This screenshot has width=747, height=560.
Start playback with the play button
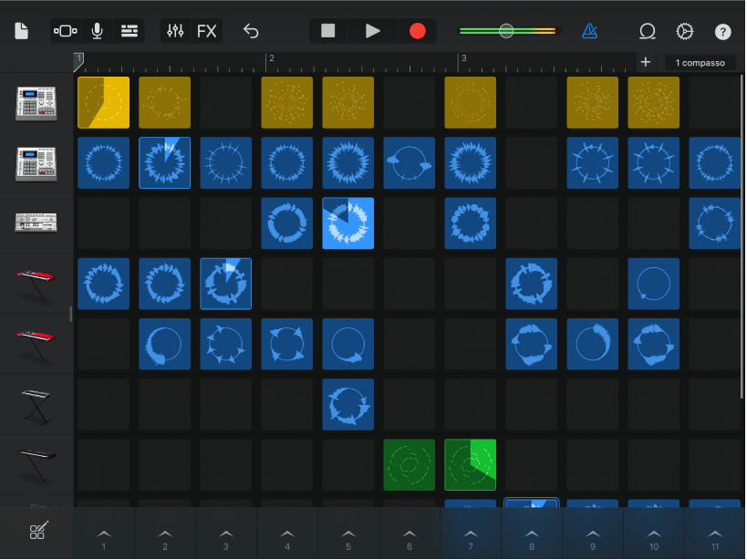(371, 30)
